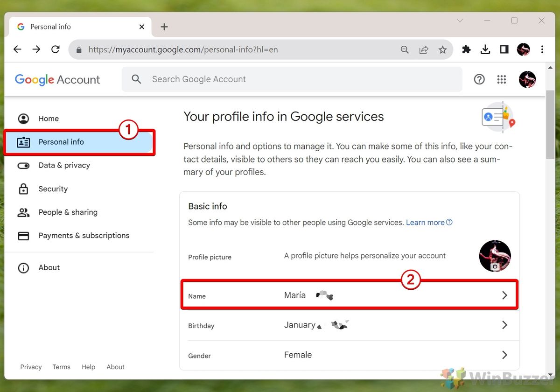
Task: Click the search magnifier in Search Google Account
Action: (136, 79)
